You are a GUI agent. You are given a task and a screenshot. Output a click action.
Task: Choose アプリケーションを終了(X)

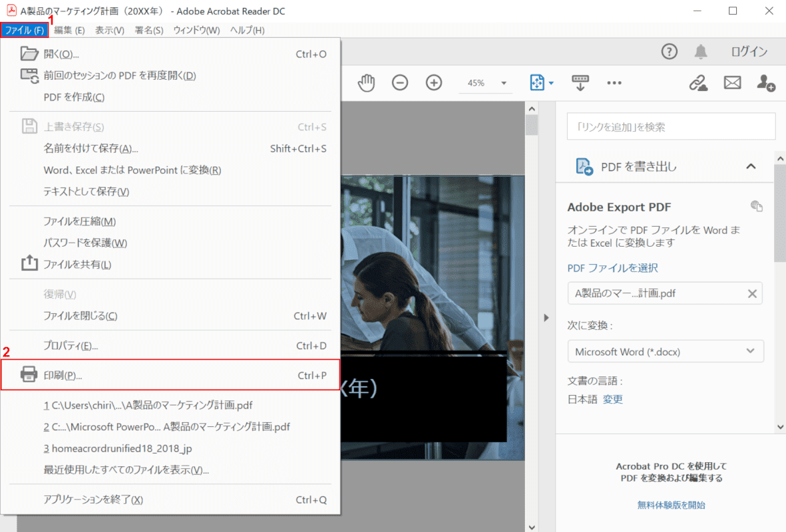tap(170, 499)
